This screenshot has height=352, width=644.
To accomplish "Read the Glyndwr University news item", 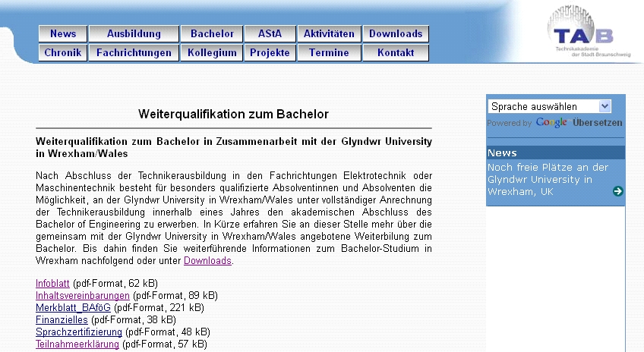I will coord(548,180).
